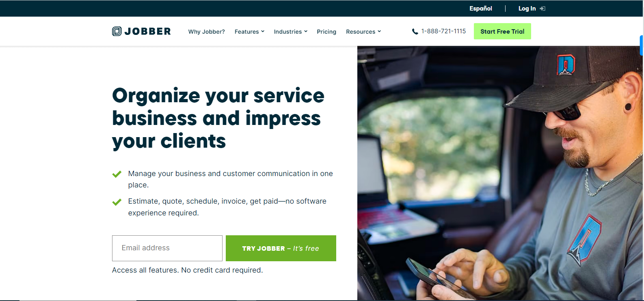The height and width of the screenshot is (301, 644).
Task: Focus the Email address input field
Action: (x=167, y=248)
